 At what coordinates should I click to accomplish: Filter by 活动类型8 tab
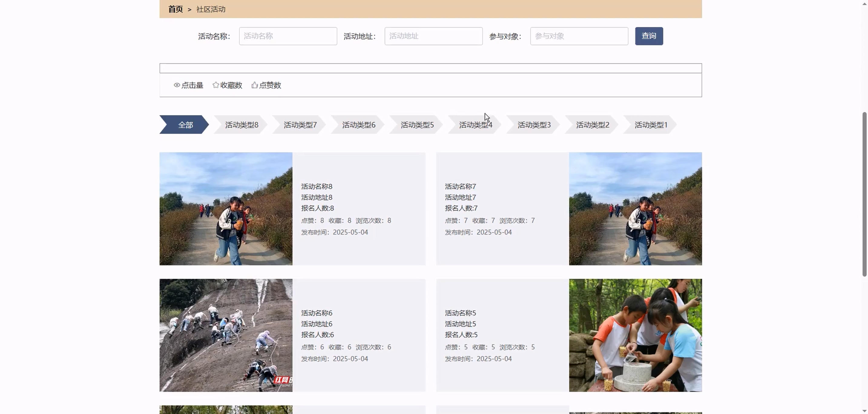tap(241, 125)
